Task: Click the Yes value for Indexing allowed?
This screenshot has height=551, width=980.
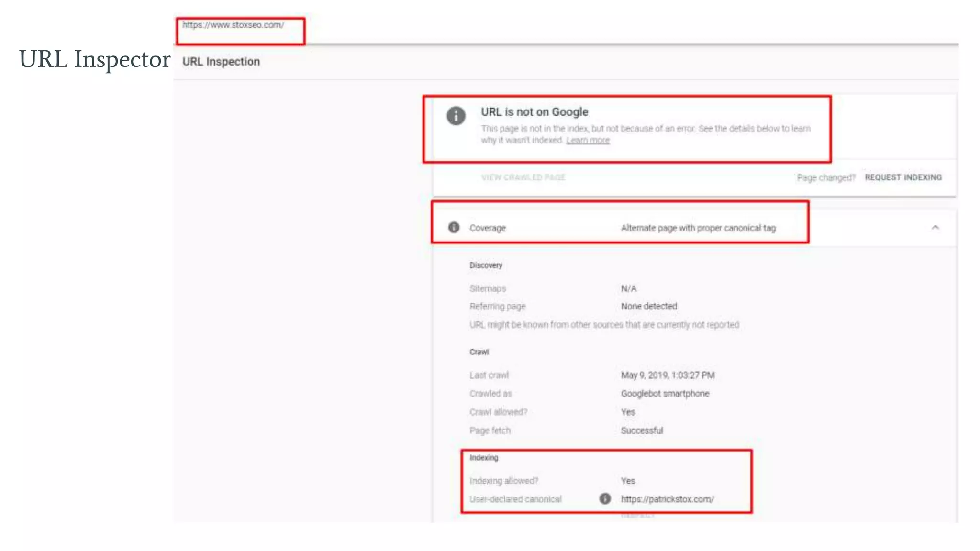Action: pyautogui.click(x=628, y=481)
